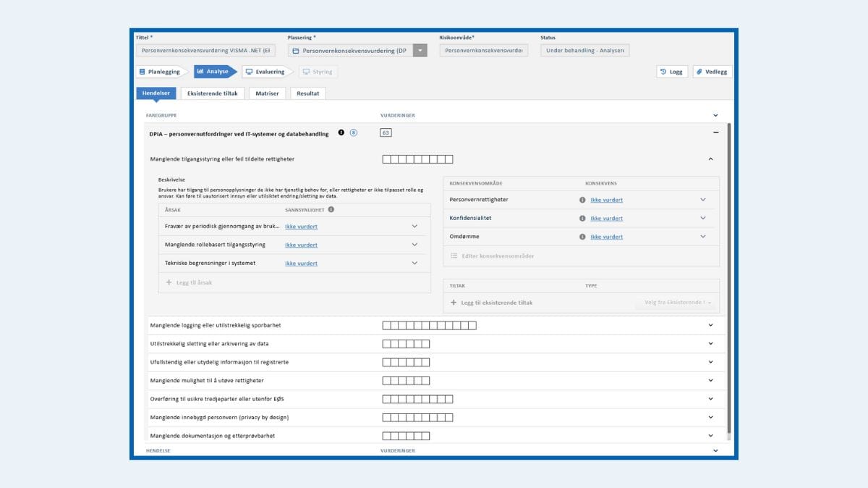Click the circled 8 badge next to DPIA

click(354, 133)
